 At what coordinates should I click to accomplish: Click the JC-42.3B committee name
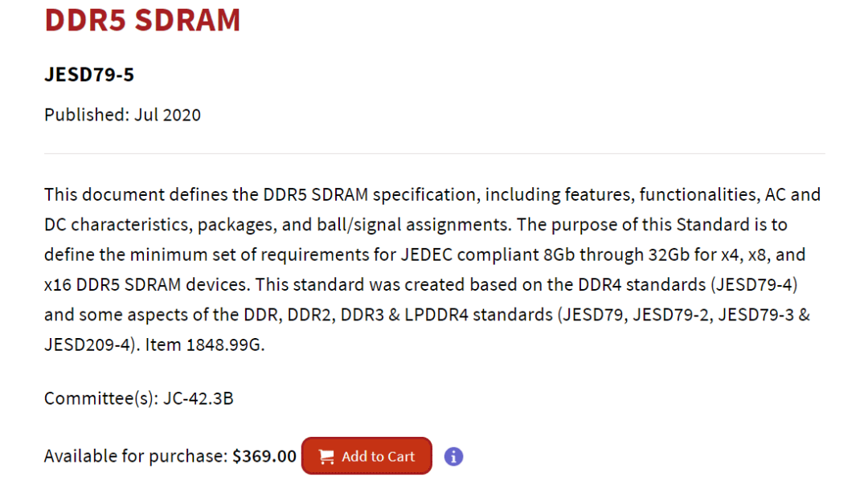pos(199,399)
